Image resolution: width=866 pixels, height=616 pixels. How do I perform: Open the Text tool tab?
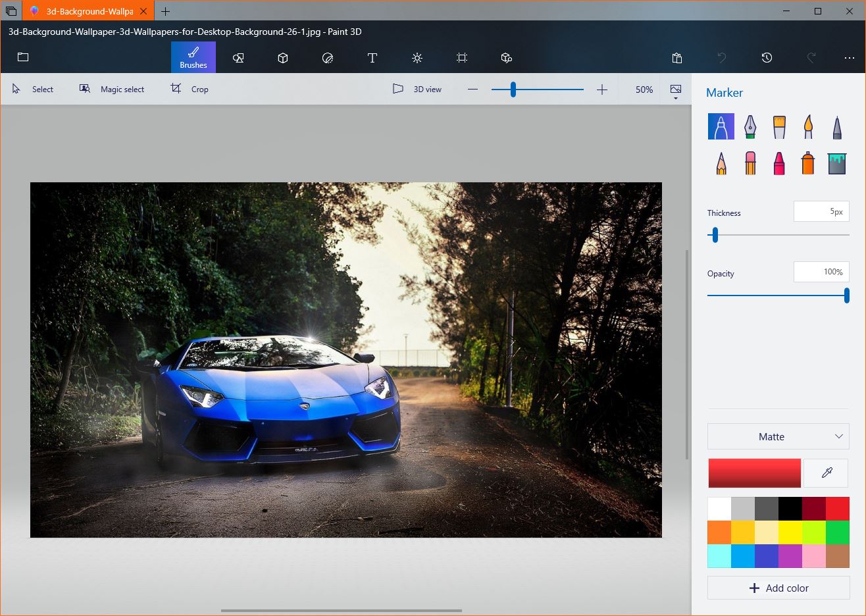click(x=372, y=58)
